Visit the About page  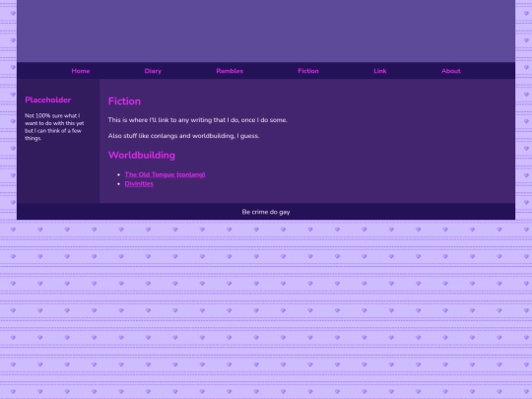(x=451, y=71)
